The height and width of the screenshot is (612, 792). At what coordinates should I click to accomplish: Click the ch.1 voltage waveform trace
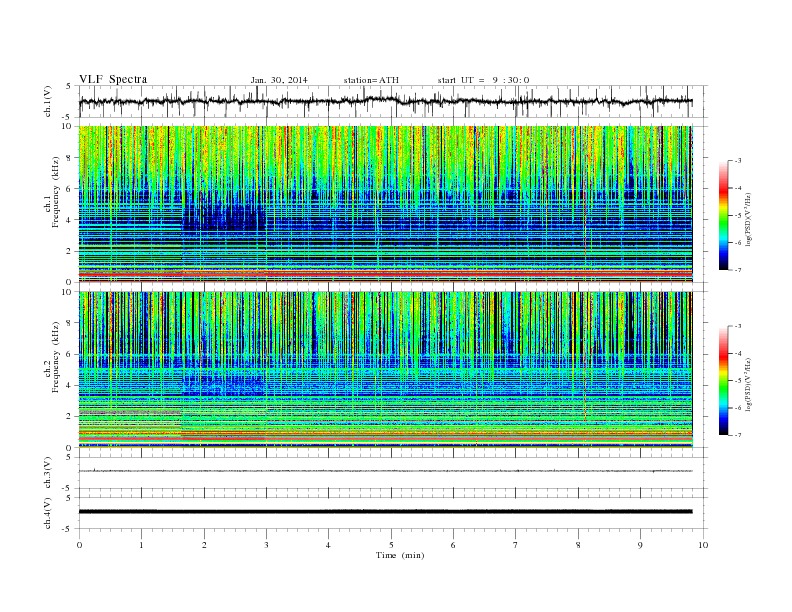(385, 101)
